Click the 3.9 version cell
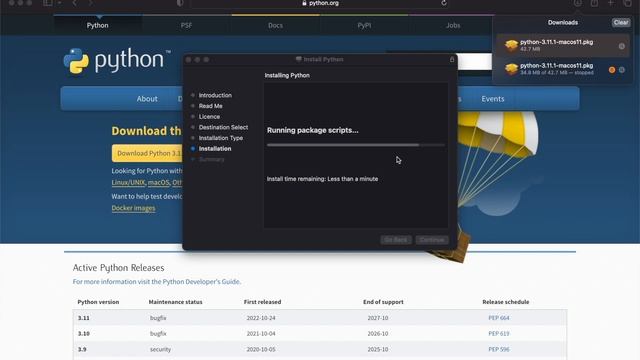Image resolution: width=640 pixels, height=360 pixels. pyautogui.click(x=82, y=349)
